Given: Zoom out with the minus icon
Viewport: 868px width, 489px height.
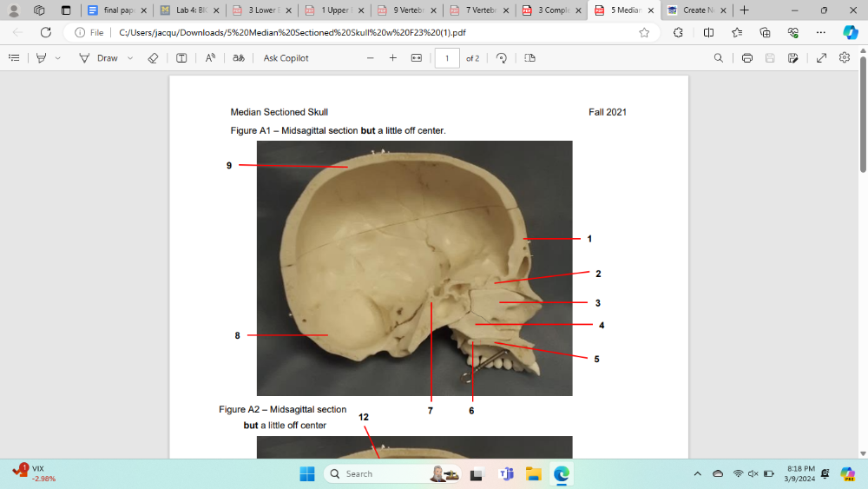Looking at the screenshot, I should click(370, 58).
